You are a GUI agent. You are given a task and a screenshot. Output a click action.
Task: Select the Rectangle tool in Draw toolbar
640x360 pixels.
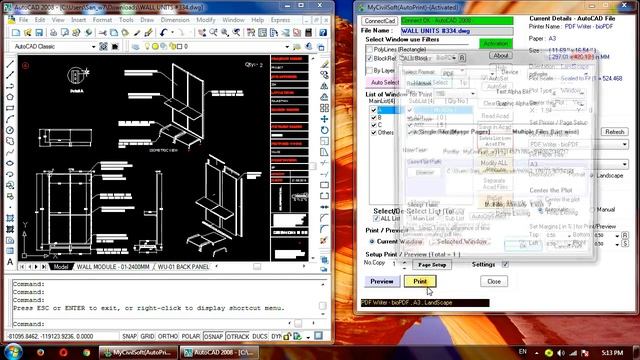click(x=10, y=108)
